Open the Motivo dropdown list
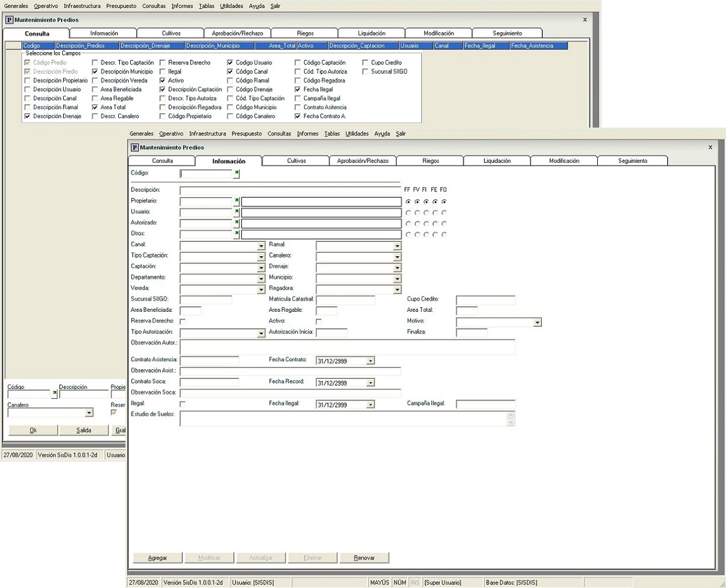 [x=537, y=322]
